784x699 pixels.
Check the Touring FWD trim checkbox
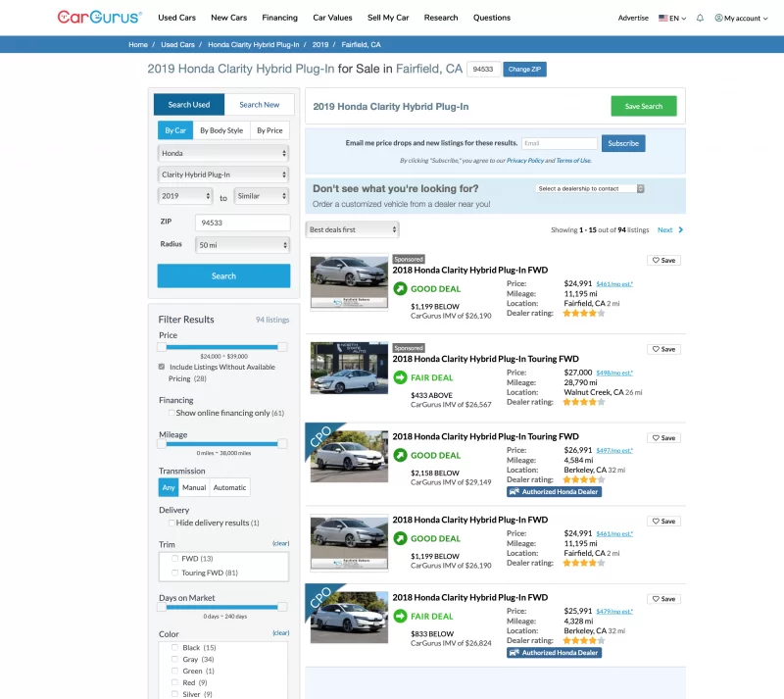pyautogui.click(x=175, y=573)
